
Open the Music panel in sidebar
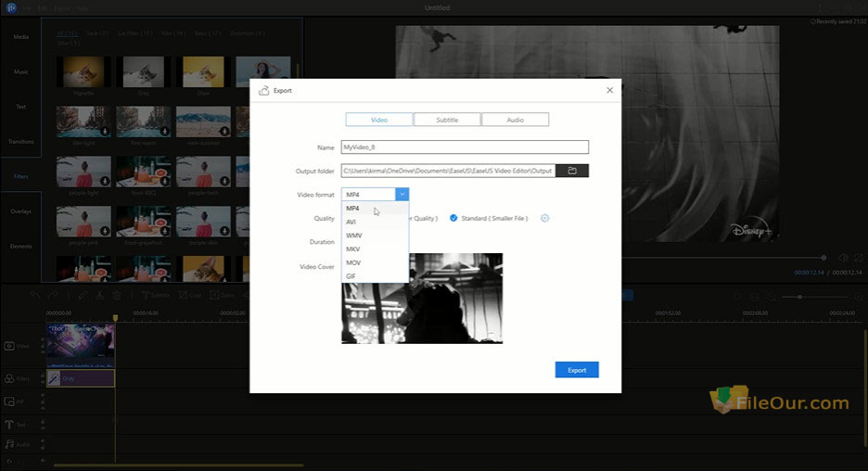[20, 71]
